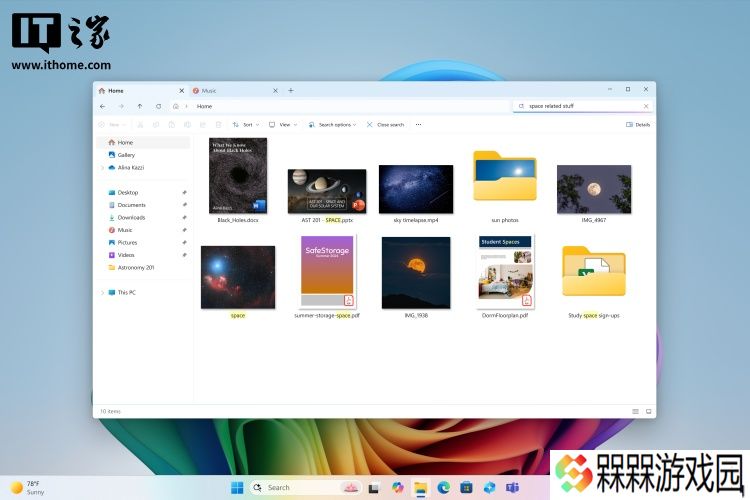Click the taskbar Search box
The height and width of the screenshot is (500, 750).
coord(306,488)
